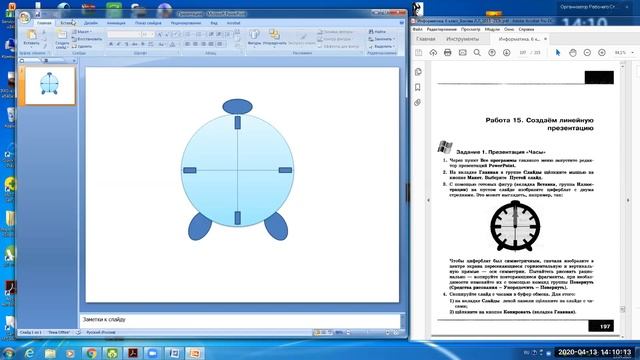Image resolution: width=640 pixels, height=360 pixels.
Task: Click the Save to cloud icon in Acrobat
Action: tap(433, 53)
